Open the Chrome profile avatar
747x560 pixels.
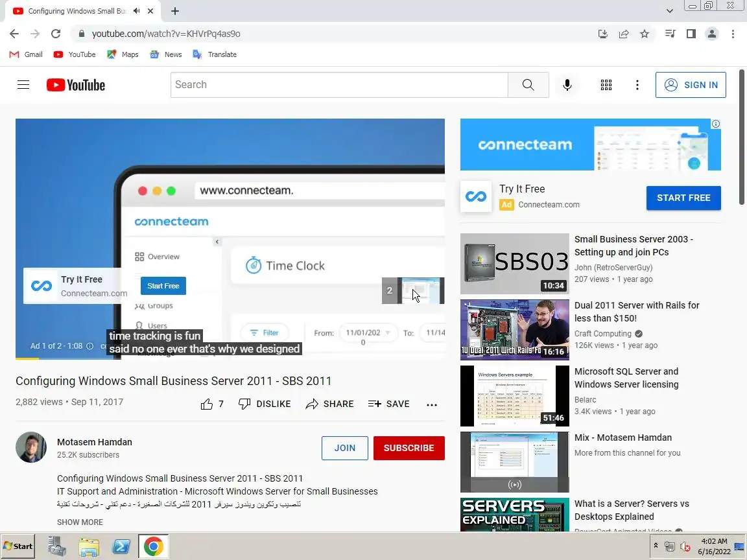pos(712,34)
